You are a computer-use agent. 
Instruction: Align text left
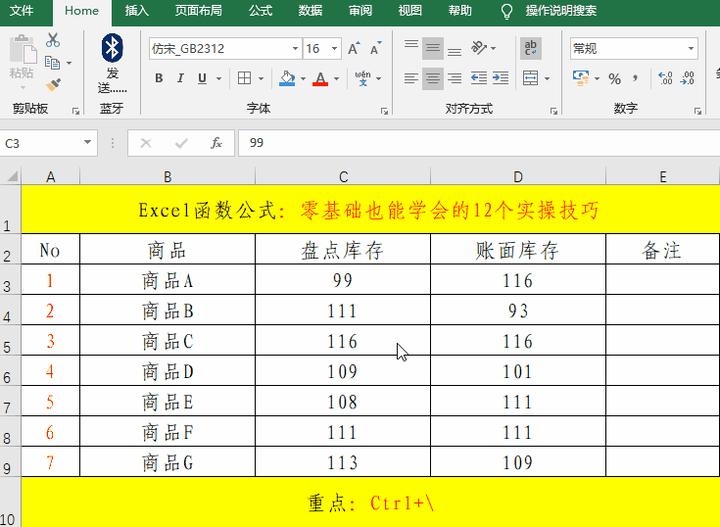coord(411,78)
